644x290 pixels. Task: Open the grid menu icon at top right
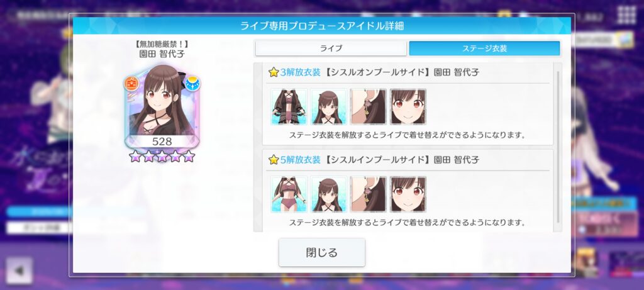(x=627, y=15)
